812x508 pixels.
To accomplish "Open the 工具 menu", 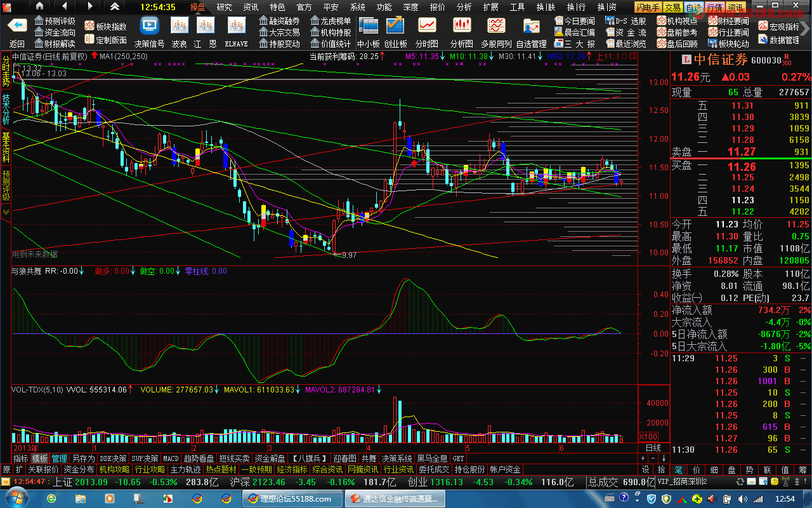I will coord(517,7).
